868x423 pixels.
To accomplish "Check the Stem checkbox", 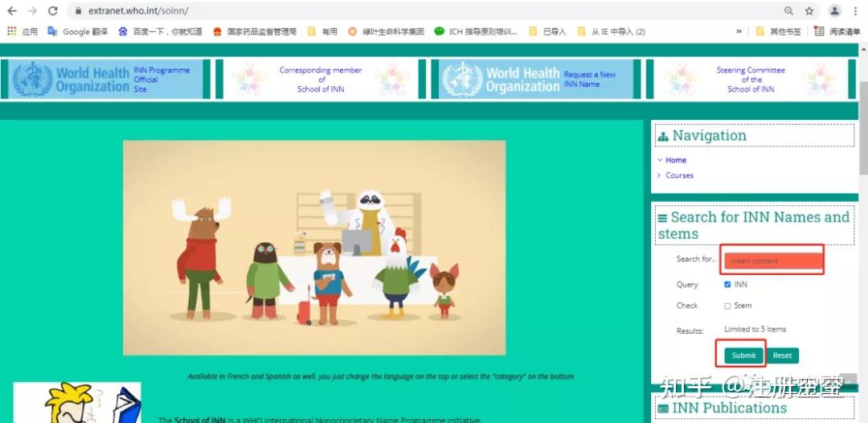I will pyautogui.click(x=727, y=306).
